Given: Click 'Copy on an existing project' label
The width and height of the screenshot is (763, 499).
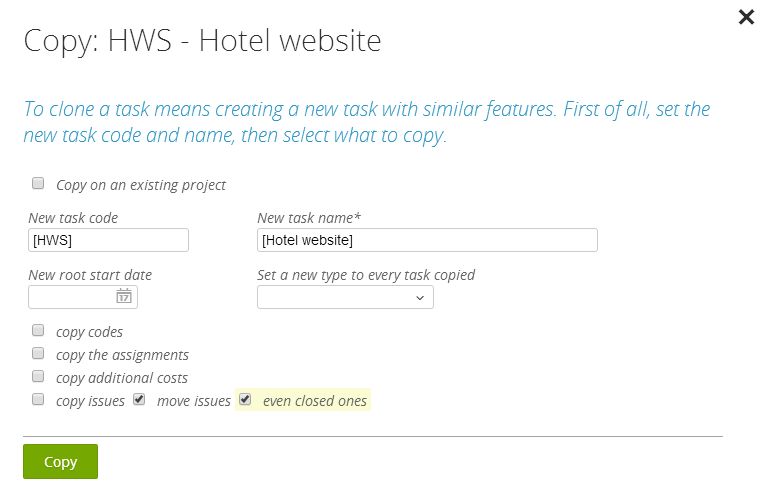Looking at the screenshot, I should (141, 185).
